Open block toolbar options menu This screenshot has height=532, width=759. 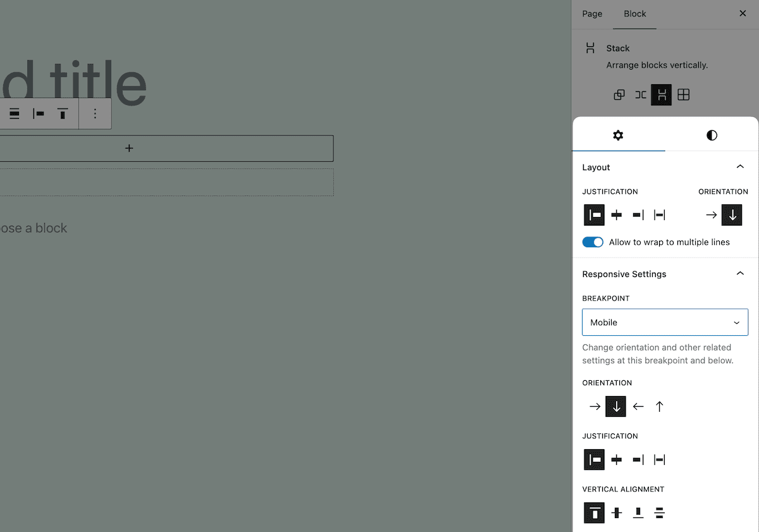(95, 114)
